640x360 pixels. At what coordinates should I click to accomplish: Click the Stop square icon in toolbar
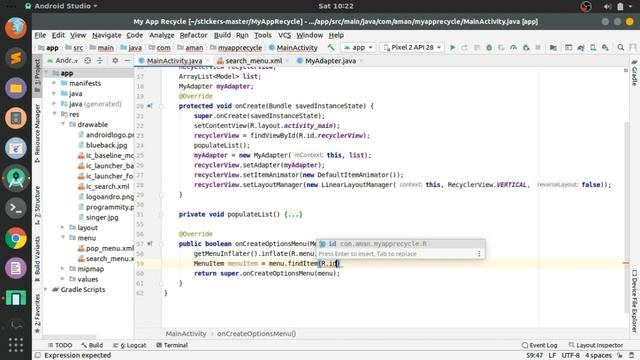coord(538,48)
